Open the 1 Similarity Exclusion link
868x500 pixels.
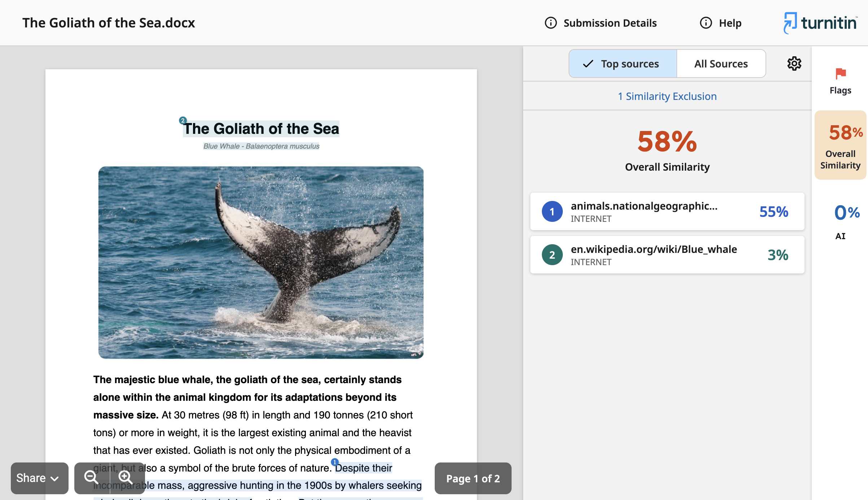[667, 96]
